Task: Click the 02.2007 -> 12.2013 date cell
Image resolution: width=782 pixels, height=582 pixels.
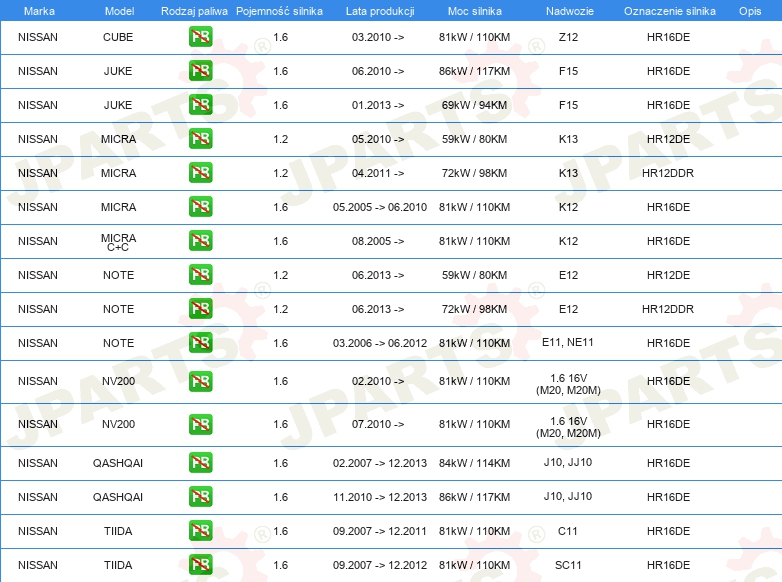Action: click(x=380, y=463)
